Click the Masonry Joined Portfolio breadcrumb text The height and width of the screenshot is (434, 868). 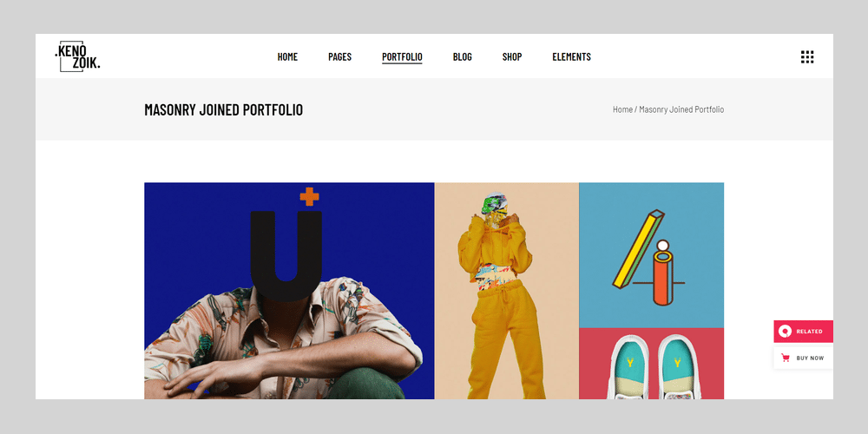pyautogui.click(x=681, y=109)
